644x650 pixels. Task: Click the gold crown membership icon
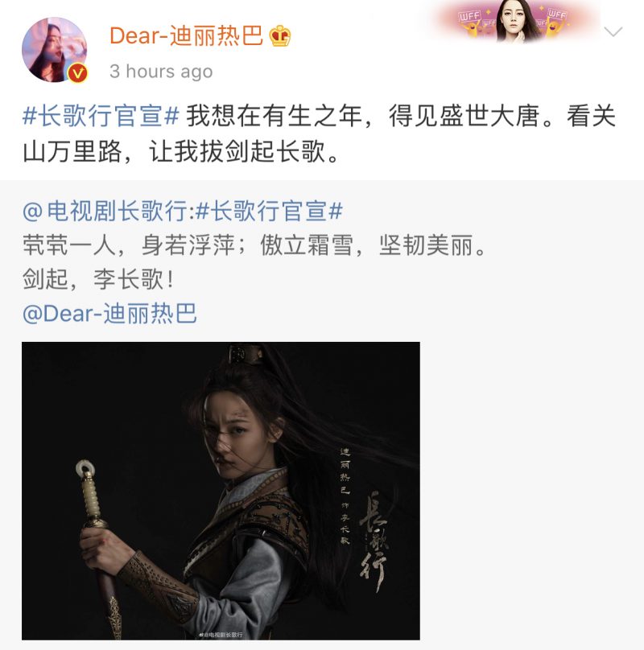(x=280, y=35)
